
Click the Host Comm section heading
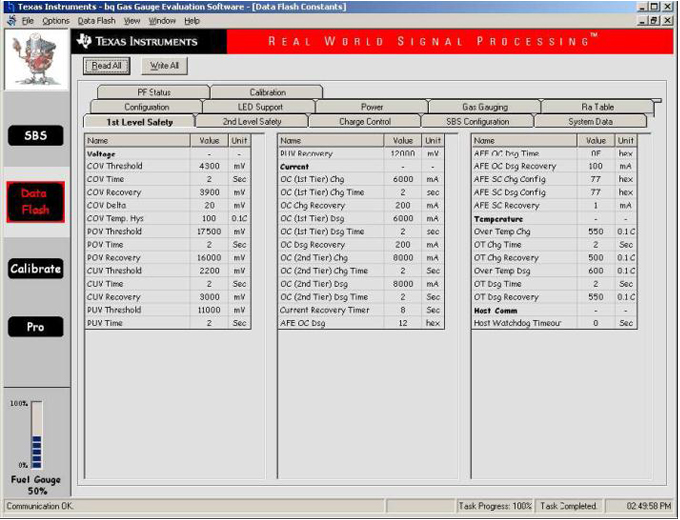[495, 311]
